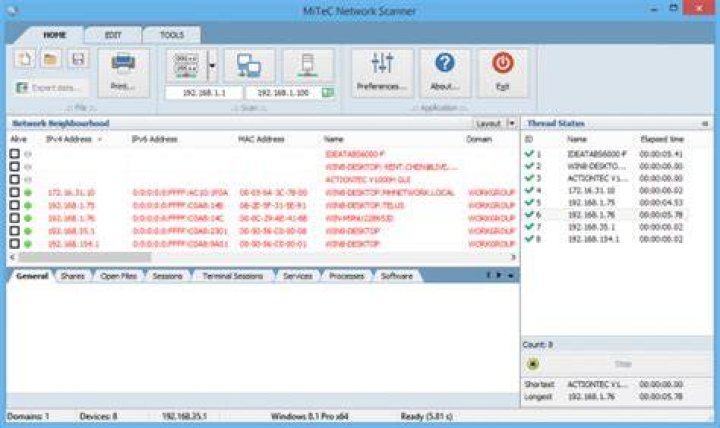Start the IP address range scan
720x428 pixels.
(x=186, y=65)
